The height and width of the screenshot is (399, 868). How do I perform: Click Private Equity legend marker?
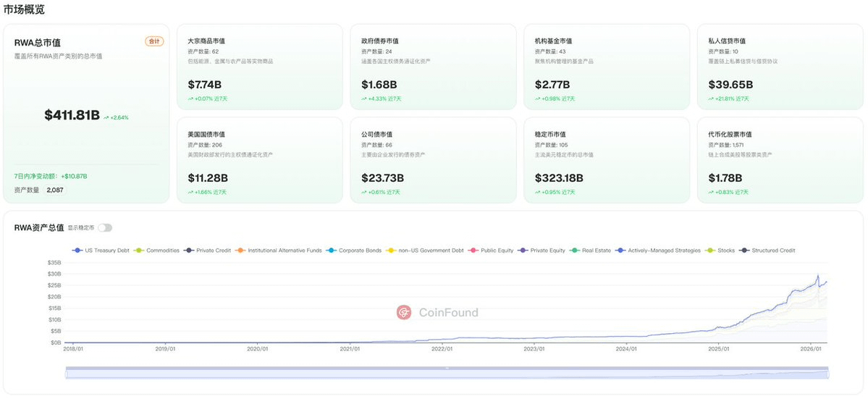pos(523,250)
